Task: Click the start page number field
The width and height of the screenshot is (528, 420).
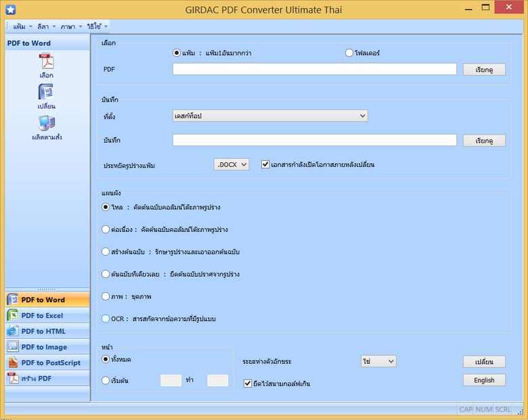Action: point(171,380)
